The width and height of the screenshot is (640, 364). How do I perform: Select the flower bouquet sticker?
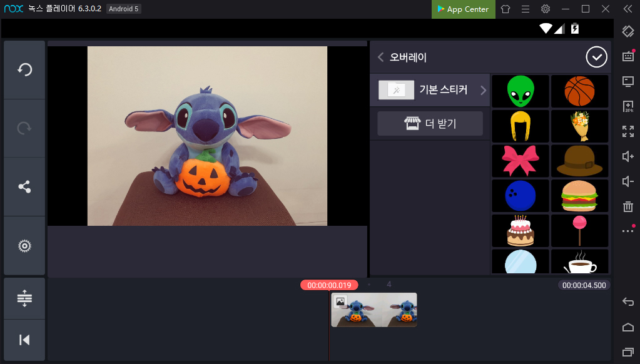(579, 126)
